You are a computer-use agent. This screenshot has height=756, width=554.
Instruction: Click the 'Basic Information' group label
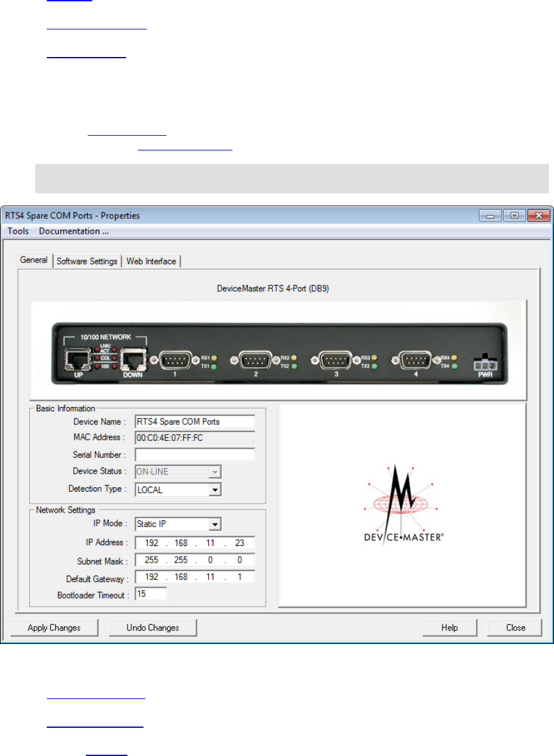pyautogui.click(x=65, y=408)
